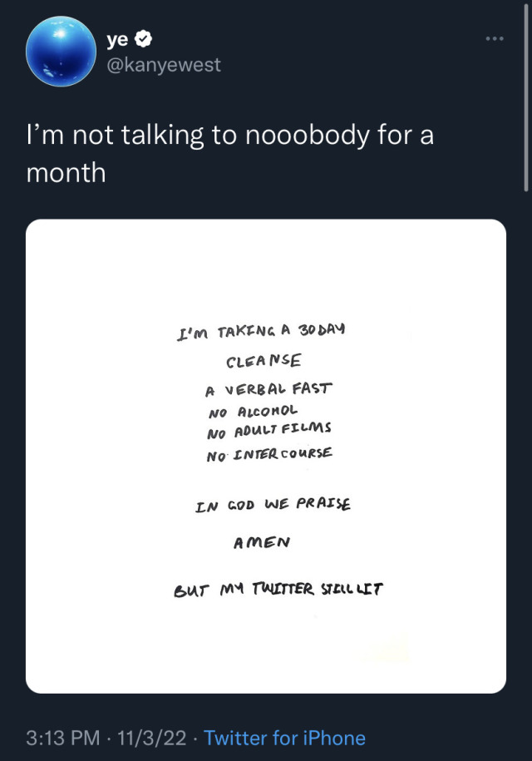The height and width of the screenshot is (761, 532).
Task: Click the "BUT MY TWITTER STILL LIT" line
Action: [278, 589]
